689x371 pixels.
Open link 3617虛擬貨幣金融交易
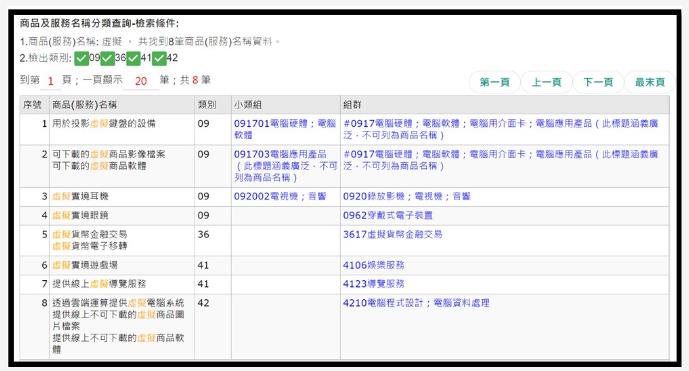coord(392,234)
